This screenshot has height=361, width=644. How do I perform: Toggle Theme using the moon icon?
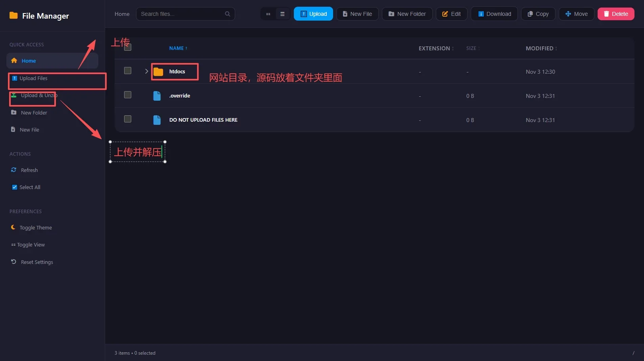(x=13, y=227)
